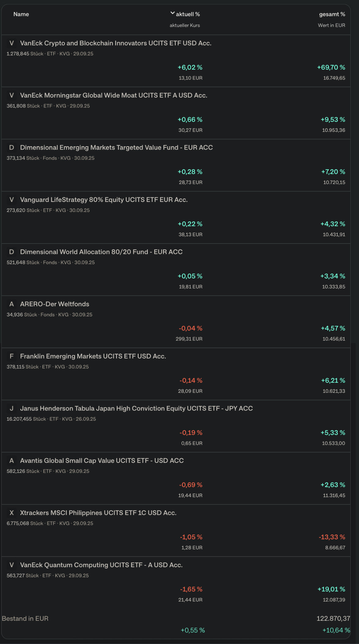Open VanEck Morningstar Global Wide Moat ETF
Image resolution: width=359 pixels, height=644 pixels.
113,95
